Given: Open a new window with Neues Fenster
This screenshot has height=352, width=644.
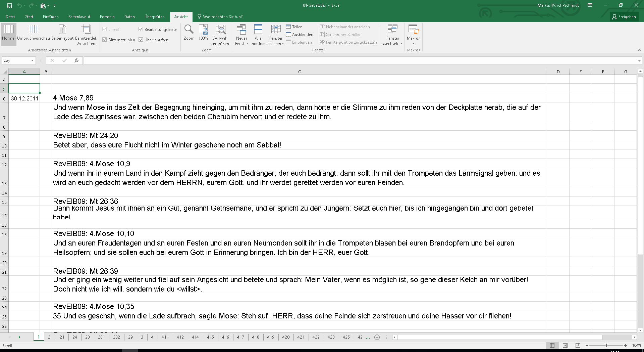Looking at the screenshot, I should pos(241,35).
